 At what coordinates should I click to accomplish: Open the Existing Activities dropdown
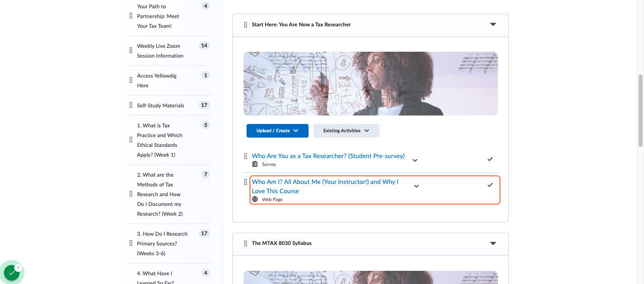tap(346, 131)
